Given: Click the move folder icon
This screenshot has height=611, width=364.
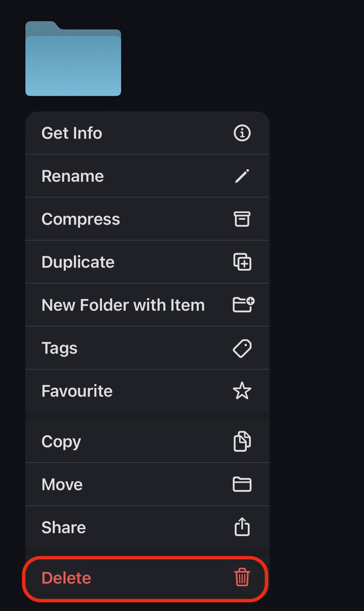Looking at the screenshot, I should 242,484.
